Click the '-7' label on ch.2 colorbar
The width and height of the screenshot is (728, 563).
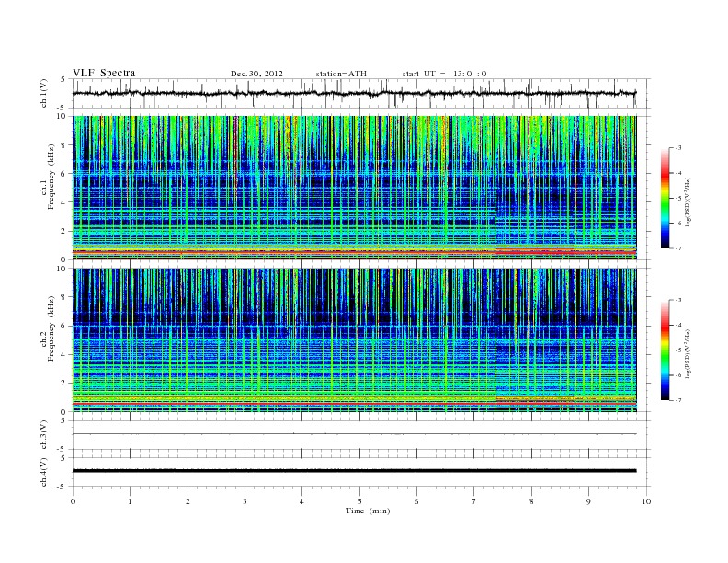(x=678, y=400)
